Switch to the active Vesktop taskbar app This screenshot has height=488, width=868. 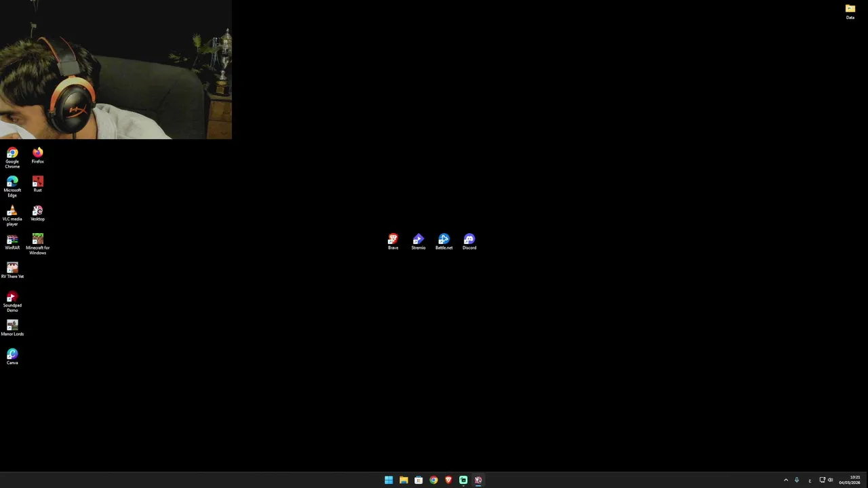coord(478,480)
